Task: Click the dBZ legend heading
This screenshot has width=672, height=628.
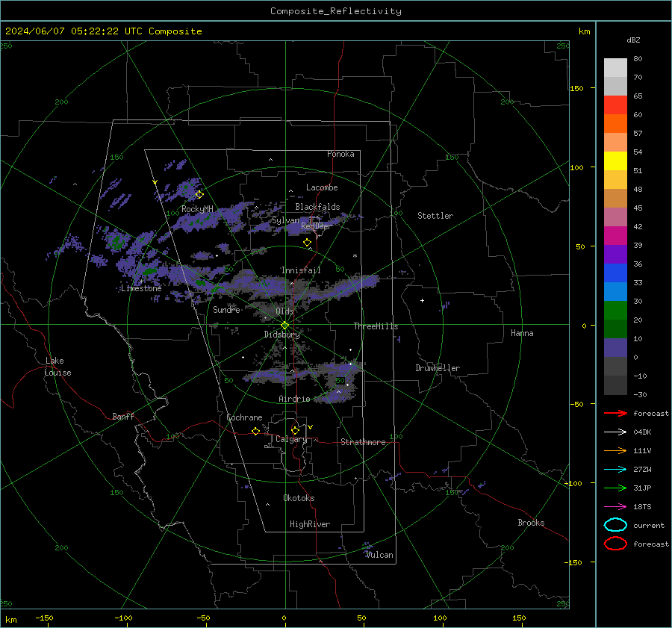Action: pyautogui.click(x=633, y=40)
